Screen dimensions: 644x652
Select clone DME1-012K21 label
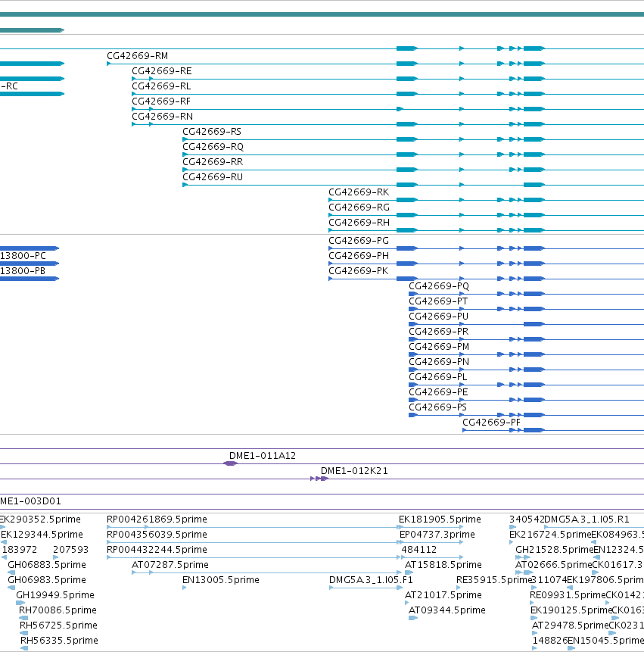(x=354, y=471)
